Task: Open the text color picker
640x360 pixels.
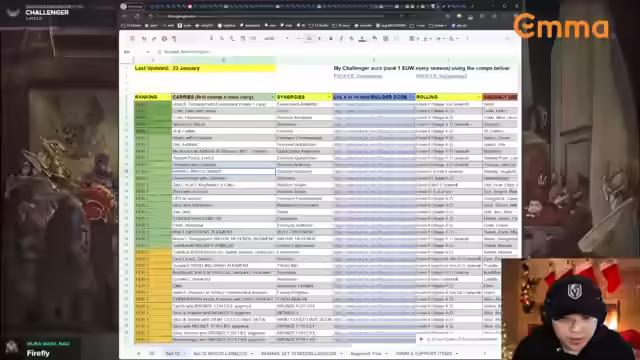Action: coord(362,38)
